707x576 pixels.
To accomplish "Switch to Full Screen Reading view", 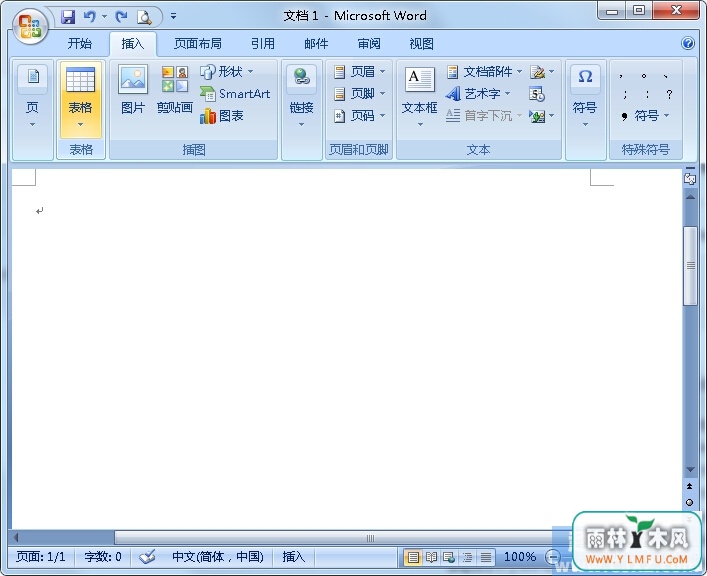I will (x=431, y=558).
